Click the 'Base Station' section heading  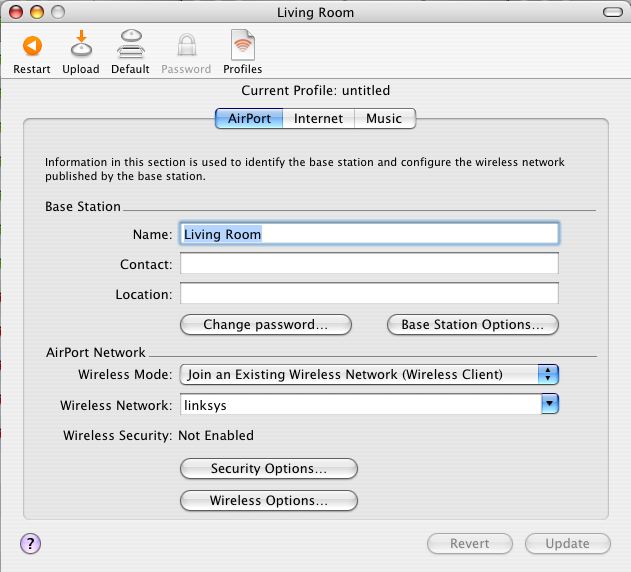(83, 206)
